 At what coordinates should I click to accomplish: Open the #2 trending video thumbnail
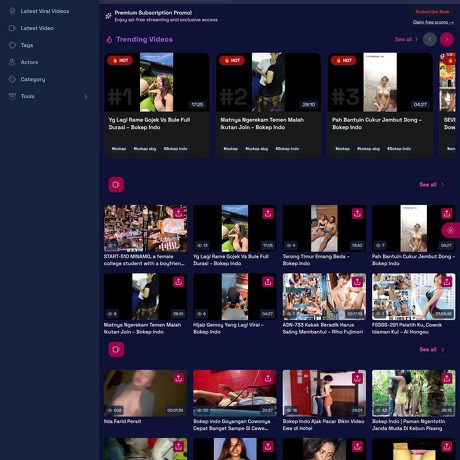click(268, 82)
